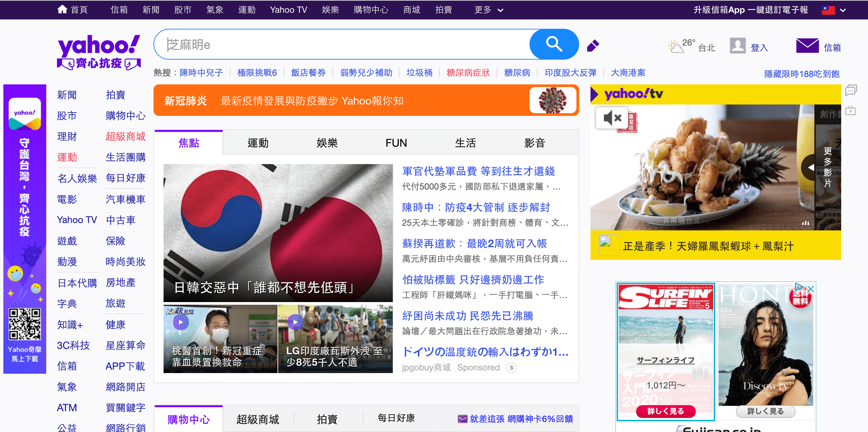
Task: Click 購物中心 in top navigation bar
Action: (x=371, y=10)
